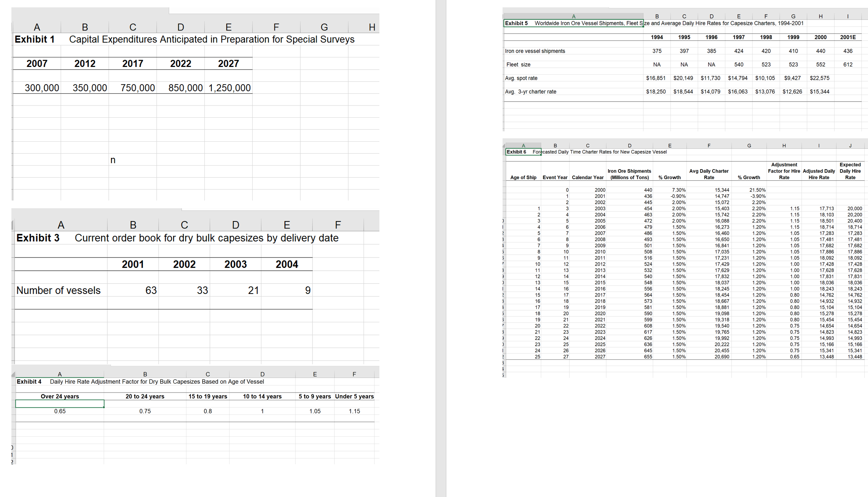Image resolution: width=868 pixels, height=497 pixels.
Task: Click column header B in the Exhibit 5 sheet
Action: 657,16
